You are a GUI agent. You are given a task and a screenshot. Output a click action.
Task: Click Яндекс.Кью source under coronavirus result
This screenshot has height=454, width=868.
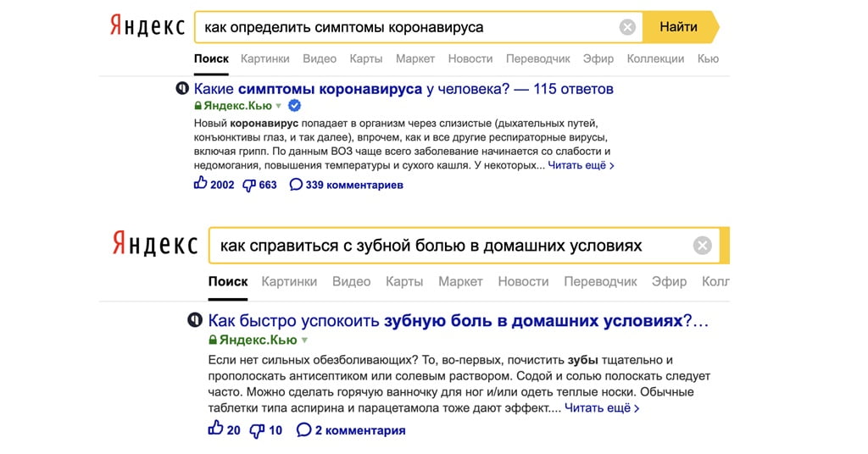(237, 106)
